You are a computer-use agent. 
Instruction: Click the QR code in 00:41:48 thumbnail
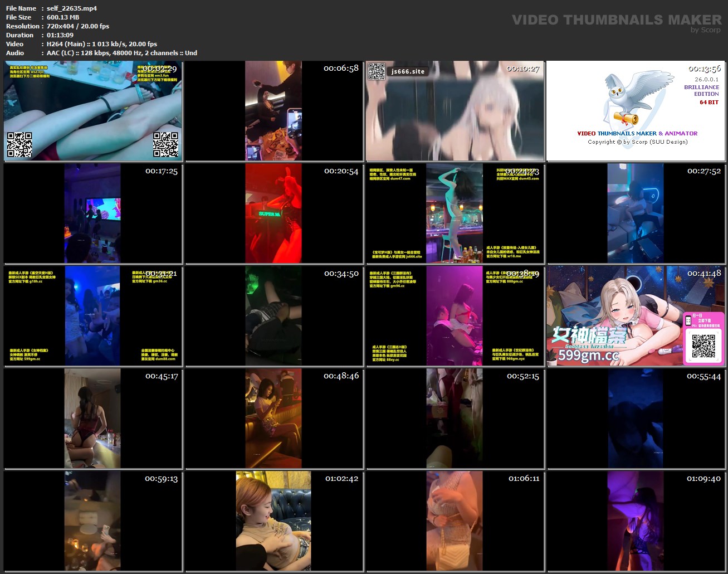pyautogui.click(x=703, y=346)
